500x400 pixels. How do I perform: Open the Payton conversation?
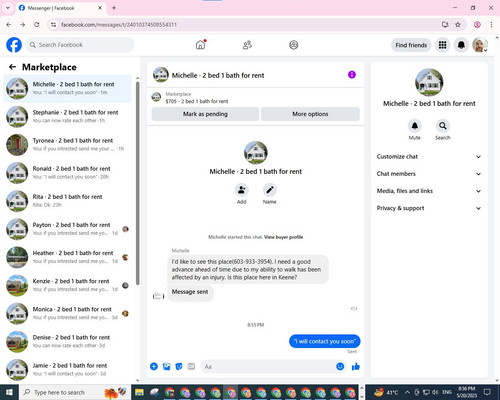click(x=68, y=229)
